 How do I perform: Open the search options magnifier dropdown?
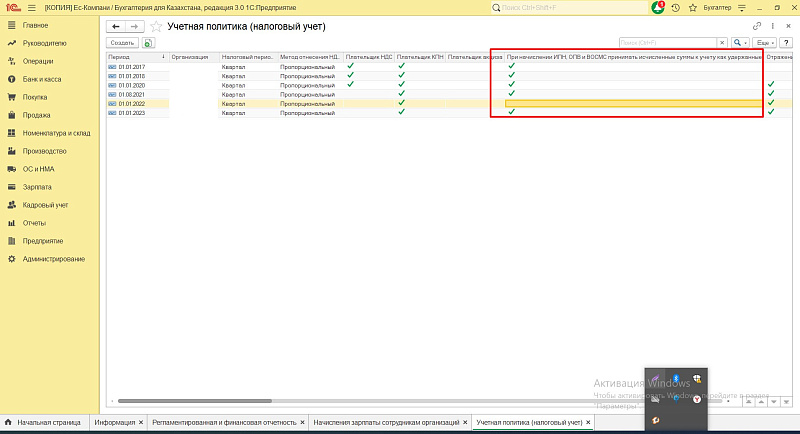click(x=740, y=44)
